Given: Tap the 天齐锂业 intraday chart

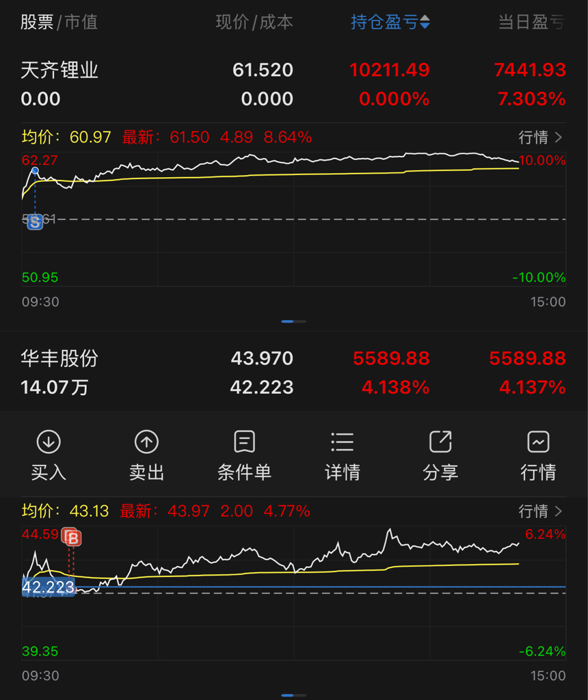Looking at the screenshot, I should [x=294, y=219].
